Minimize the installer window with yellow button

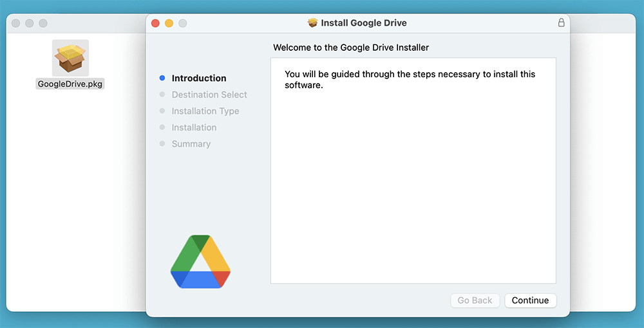[x=169, y=23]
